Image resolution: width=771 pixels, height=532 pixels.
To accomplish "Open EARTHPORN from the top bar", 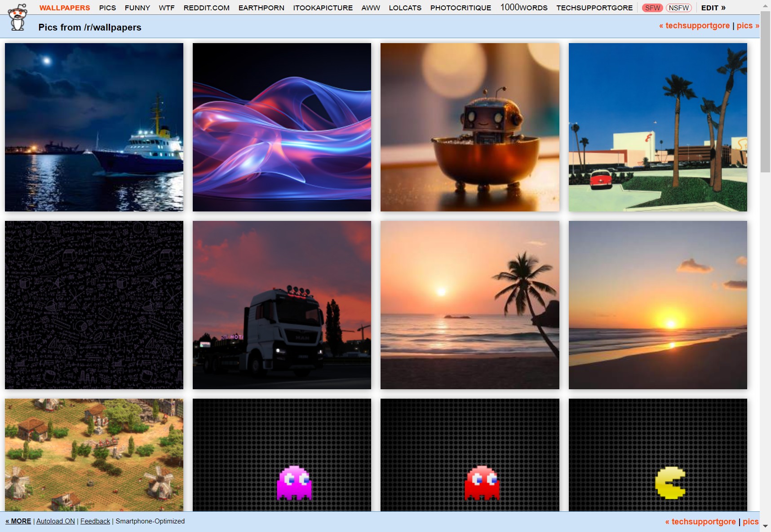I will tap(261, 8).
